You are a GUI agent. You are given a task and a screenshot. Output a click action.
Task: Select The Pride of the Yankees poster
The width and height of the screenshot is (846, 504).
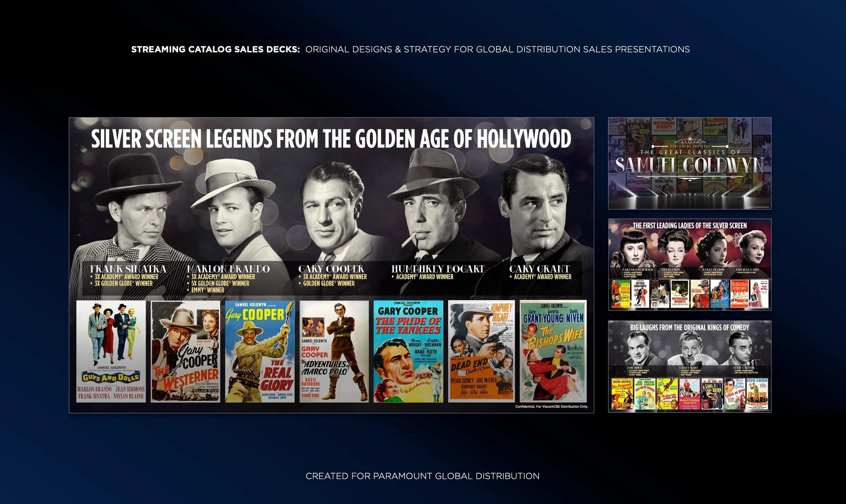pos(408,351)
